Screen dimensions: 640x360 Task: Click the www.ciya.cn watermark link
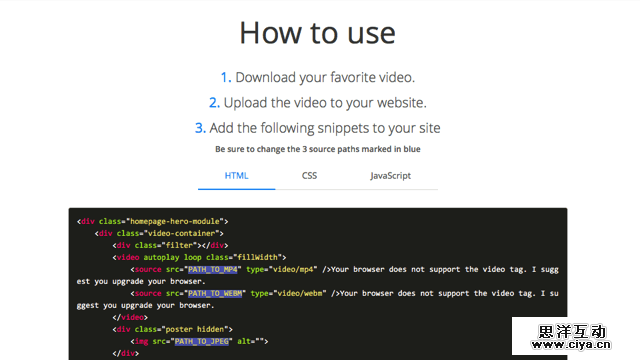pyautogui.click(x=571, y=345)
